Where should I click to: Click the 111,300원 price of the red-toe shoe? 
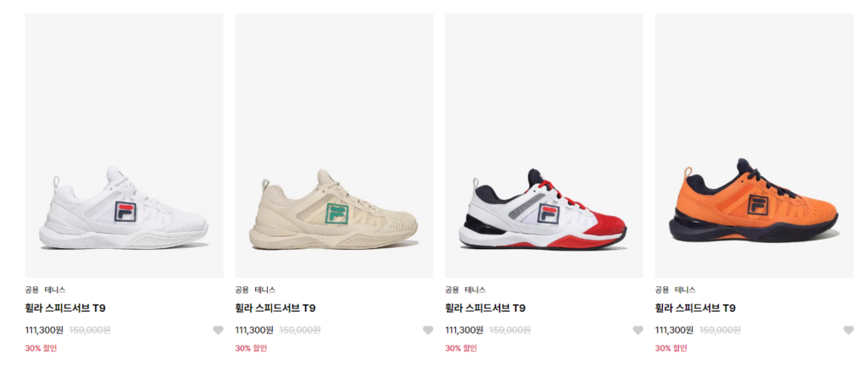[465, 330]
